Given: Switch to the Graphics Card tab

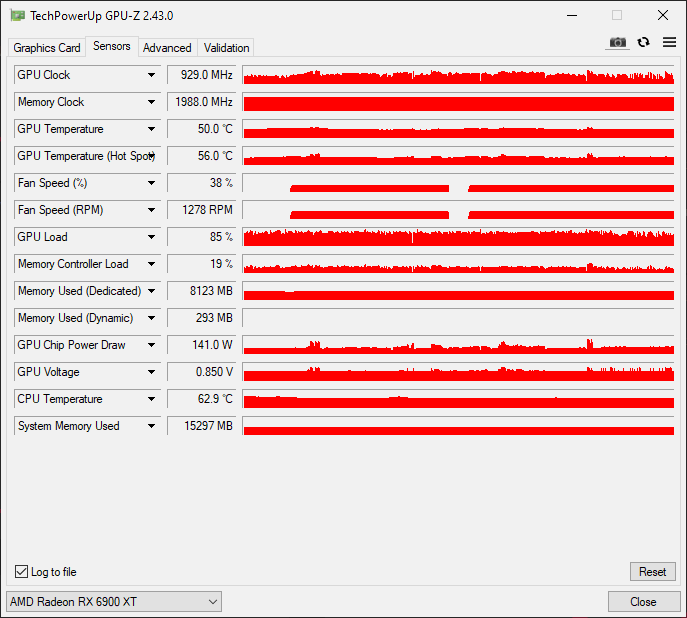Looking at the screenshot, I should pyautogui.click(x=47, y=48).
